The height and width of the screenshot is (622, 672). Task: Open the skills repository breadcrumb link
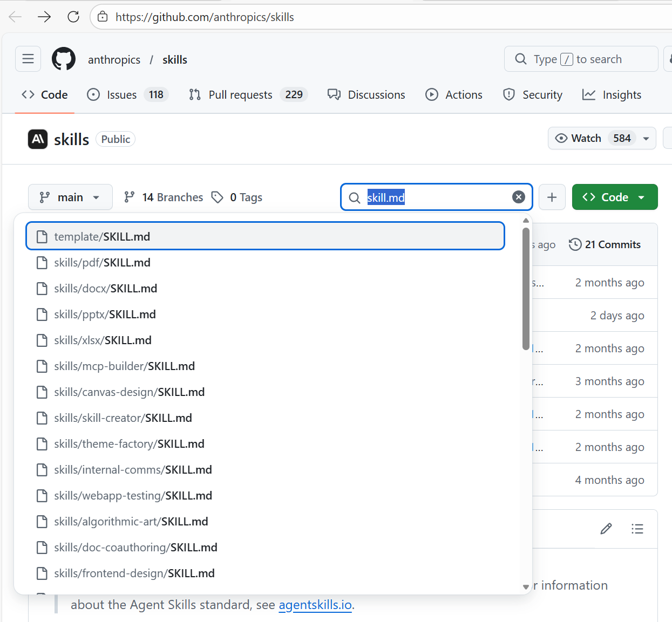click(x=175, y=59)
